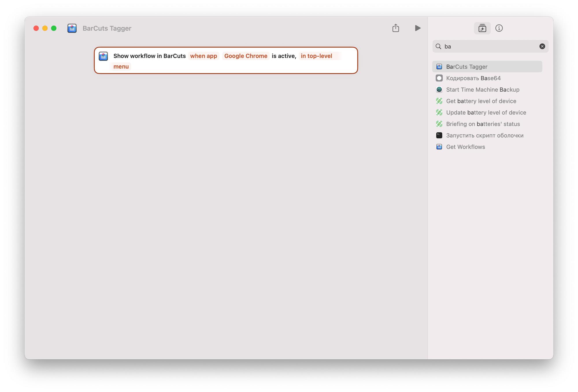Open the shortcut details info icon
578x392 pixels.
point(499,28)
